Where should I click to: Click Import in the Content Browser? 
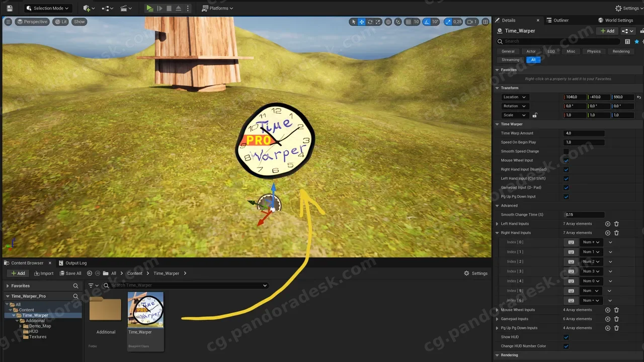pos(44,274)
